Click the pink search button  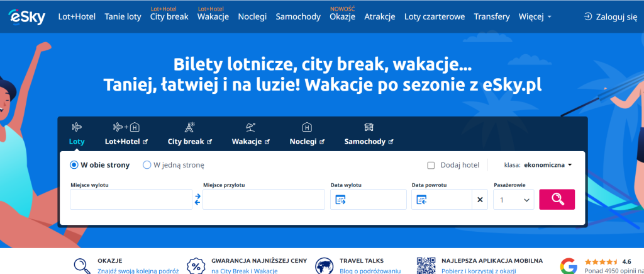[x=557, y=200]
